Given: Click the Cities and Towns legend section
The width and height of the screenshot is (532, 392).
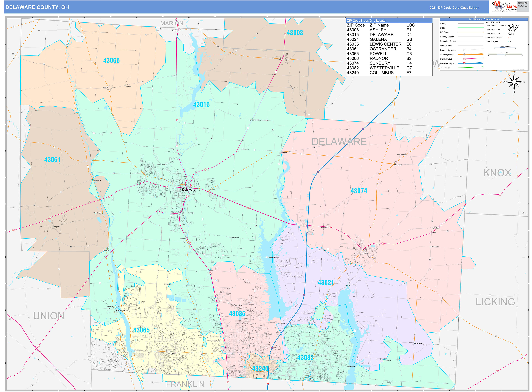Looking at the screenshot, I should [493, 22].
